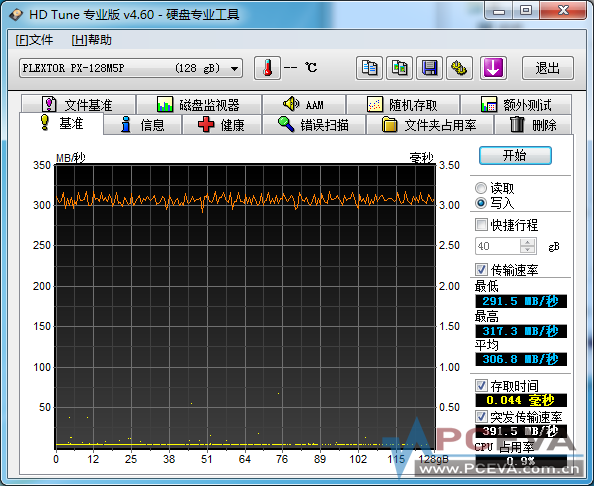The width and height of the screenshot is (594, 486).
Task: Open the [F]文件 file menu
Action: click(34, 40)
